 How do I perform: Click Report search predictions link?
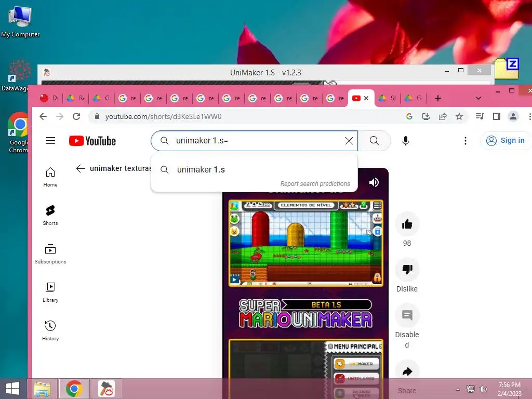pyautogui.click(x=315, y=184)
